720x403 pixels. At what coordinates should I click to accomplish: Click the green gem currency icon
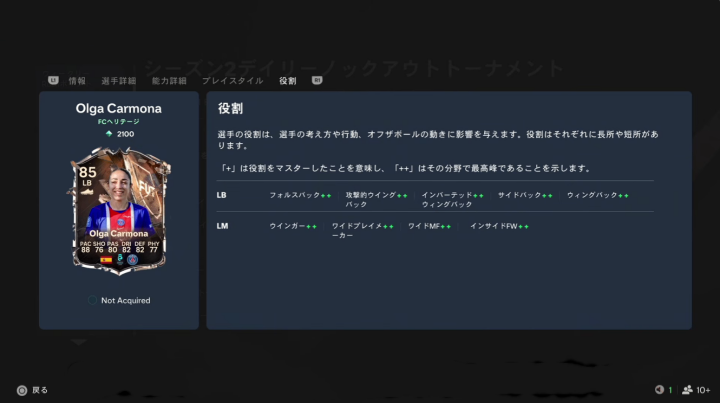coord(109,134)
